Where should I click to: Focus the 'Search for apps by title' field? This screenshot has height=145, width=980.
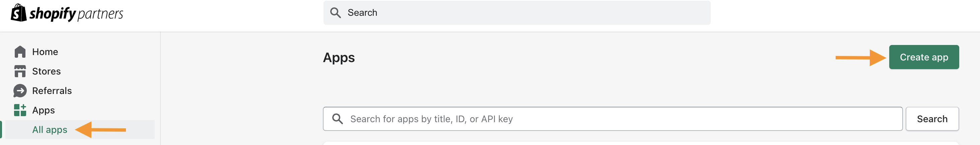(x=613, y=119)
